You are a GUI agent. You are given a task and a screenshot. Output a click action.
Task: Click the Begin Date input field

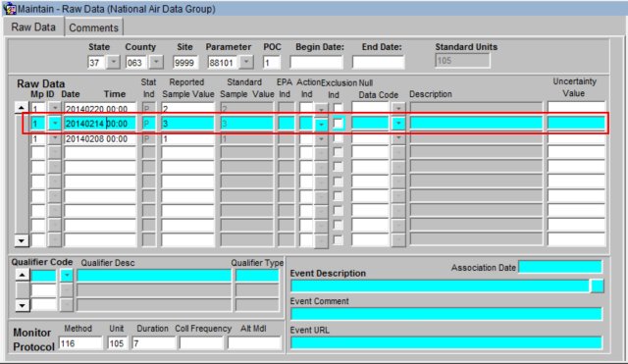tap(316, 63)
